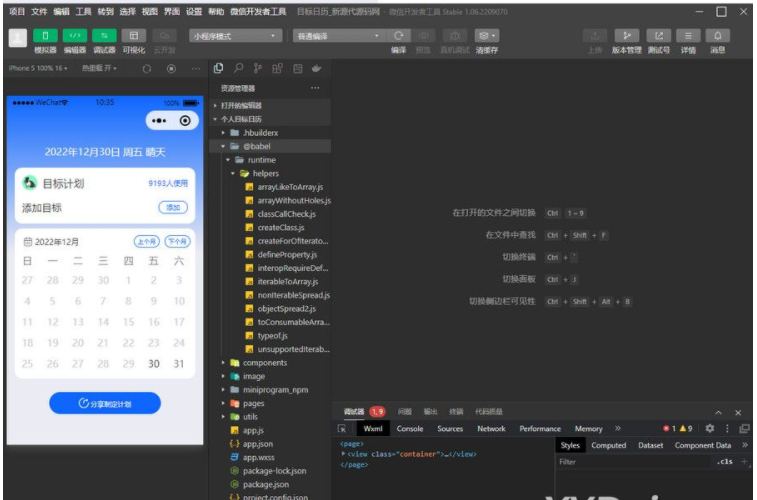Open the Settings menu

click(x=194, y=12)
